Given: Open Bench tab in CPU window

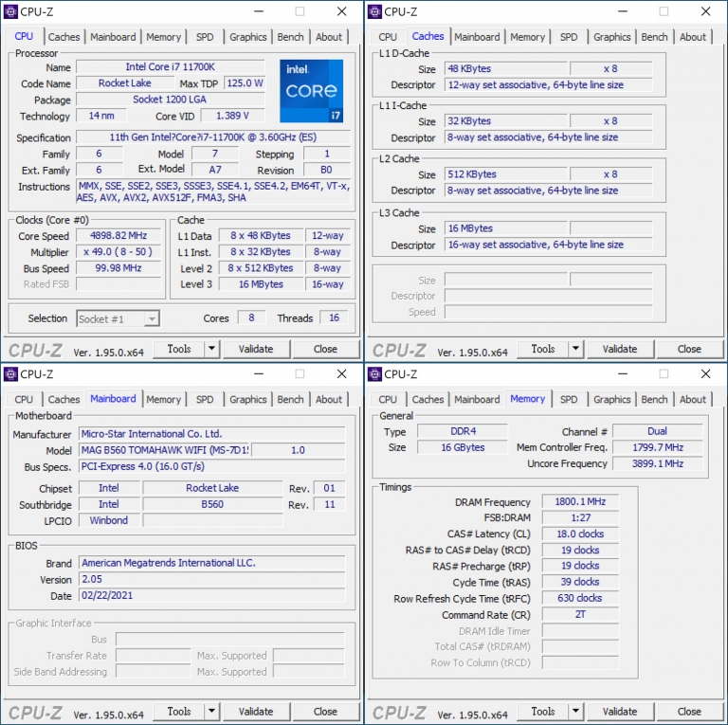Looking at the screenshot, I should [291, 37].
